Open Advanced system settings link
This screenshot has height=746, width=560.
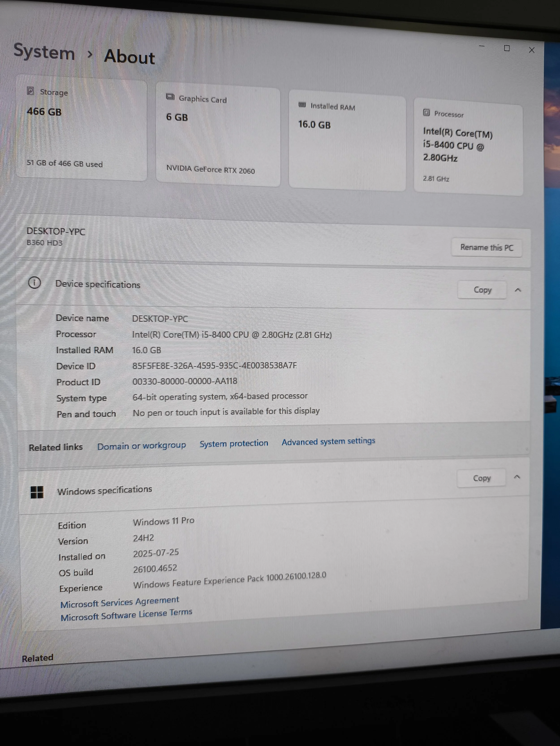[x=328, y=441]
